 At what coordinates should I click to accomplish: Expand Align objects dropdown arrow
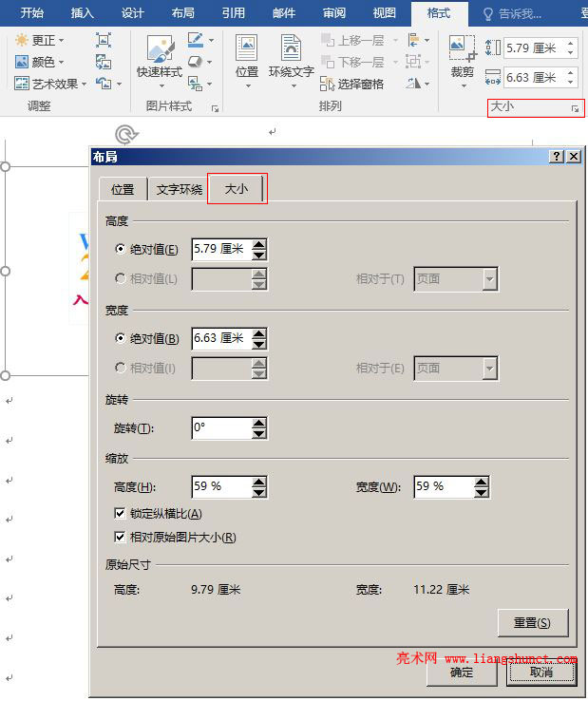pyautogui.click(x=427, y=40)
